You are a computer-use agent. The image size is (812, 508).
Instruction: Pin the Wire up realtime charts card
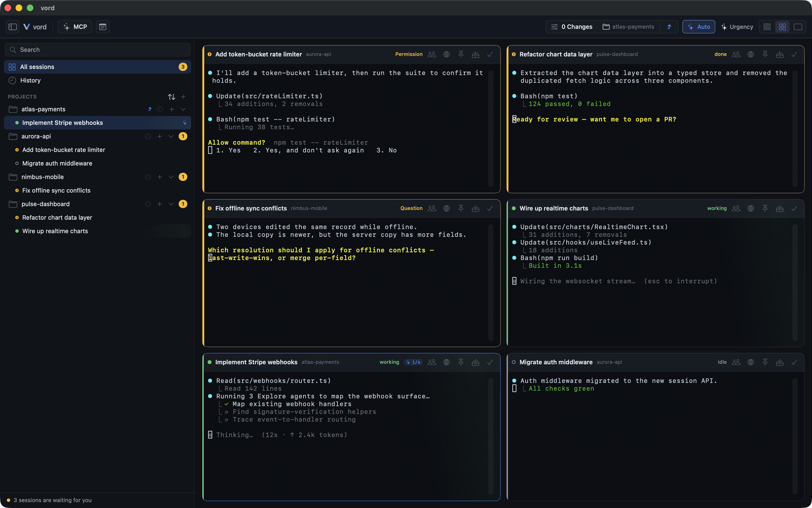pos(765,208)
